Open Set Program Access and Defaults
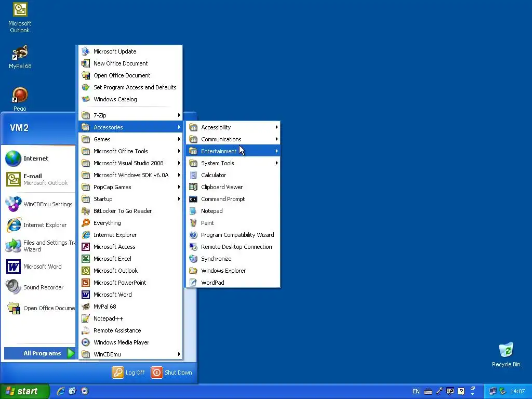The width and height of the screenshot is (532, 399). pos(130,87)
